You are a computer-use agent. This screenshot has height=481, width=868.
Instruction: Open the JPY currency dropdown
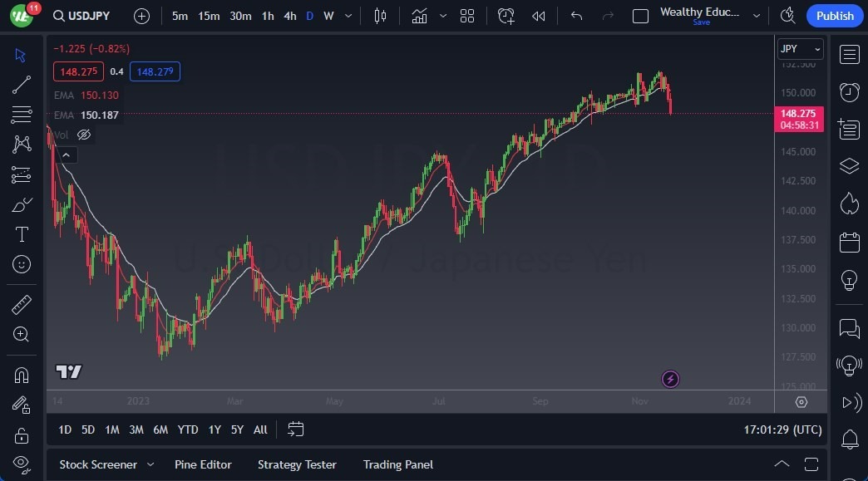(x=799, y=48)
